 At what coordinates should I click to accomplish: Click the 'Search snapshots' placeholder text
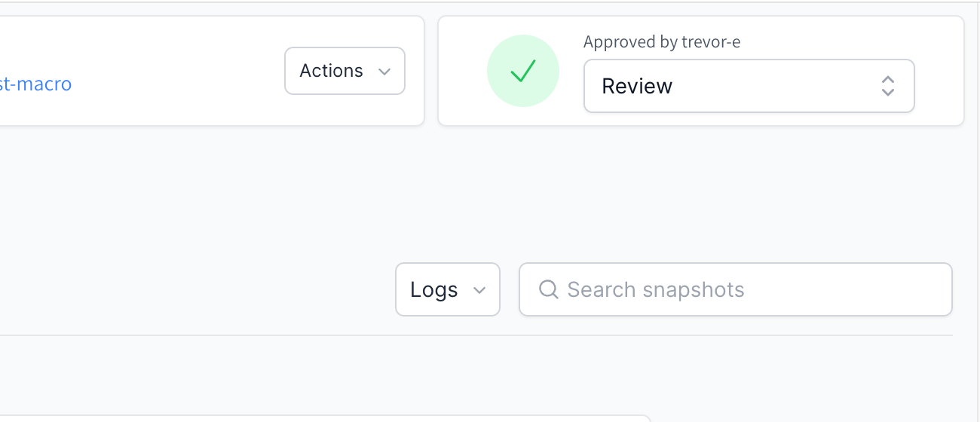[655, 289]
